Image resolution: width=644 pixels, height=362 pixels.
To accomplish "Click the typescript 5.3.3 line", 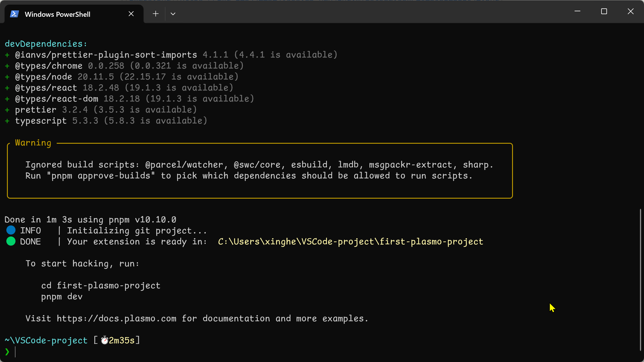I will 106,121.
